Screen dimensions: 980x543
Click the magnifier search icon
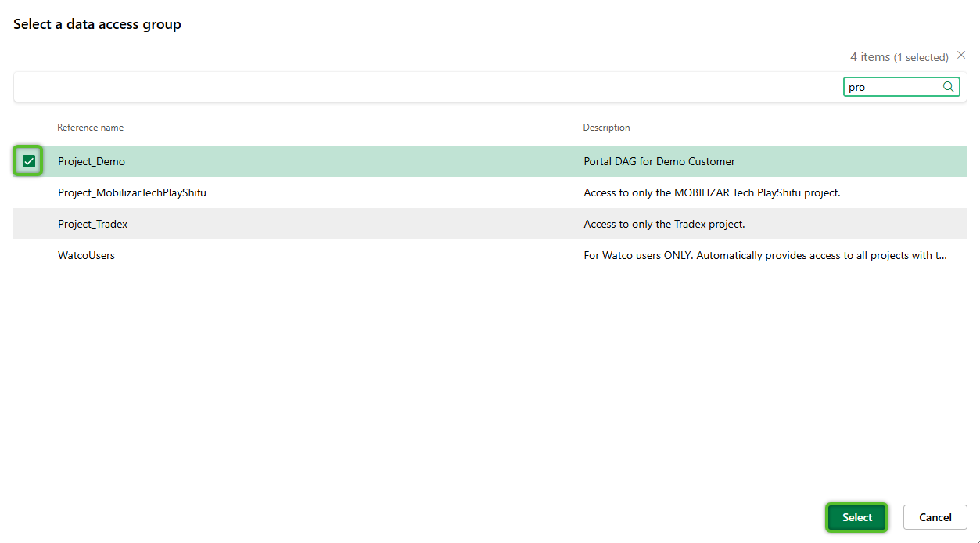(x=948, y=87)
